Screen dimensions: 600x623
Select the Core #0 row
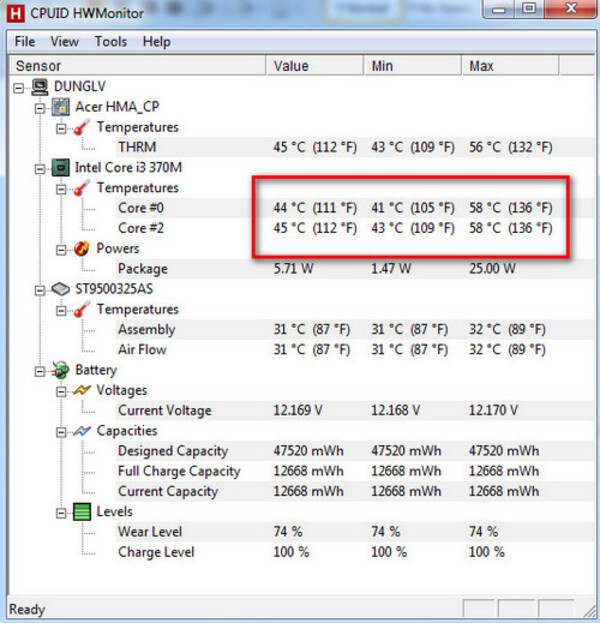tap(354, 208)
